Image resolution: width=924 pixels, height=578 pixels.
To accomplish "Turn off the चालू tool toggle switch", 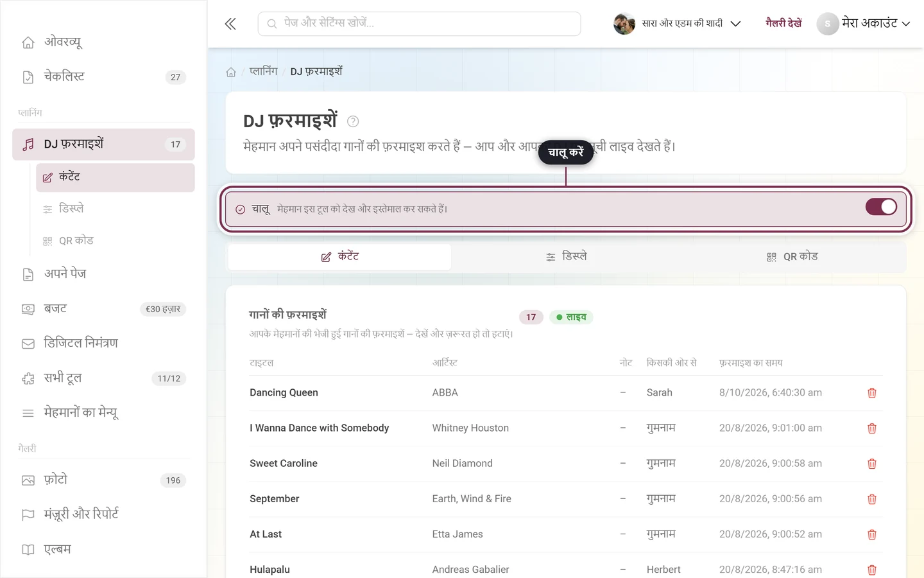I will point(881,207).
